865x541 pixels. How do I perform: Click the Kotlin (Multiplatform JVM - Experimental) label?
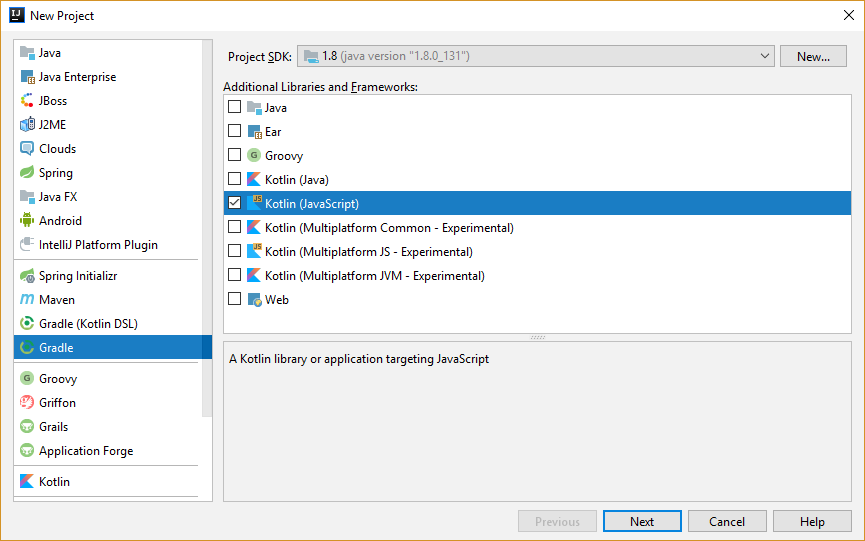375,276
